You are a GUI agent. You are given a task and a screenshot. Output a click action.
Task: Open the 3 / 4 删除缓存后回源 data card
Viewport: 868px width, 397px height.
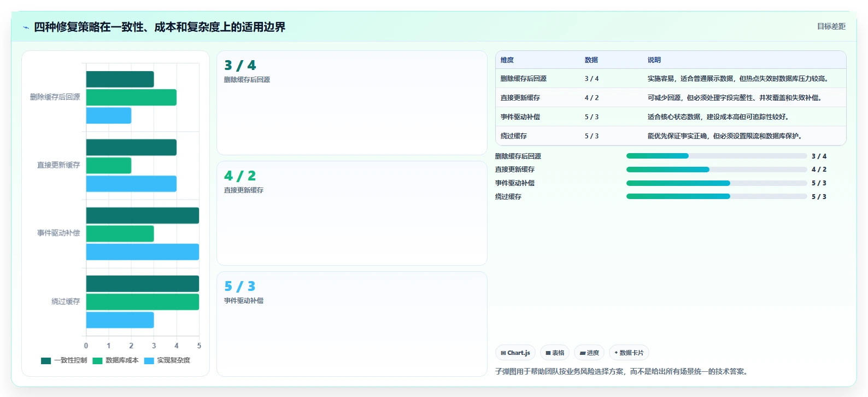click(352, 103)
